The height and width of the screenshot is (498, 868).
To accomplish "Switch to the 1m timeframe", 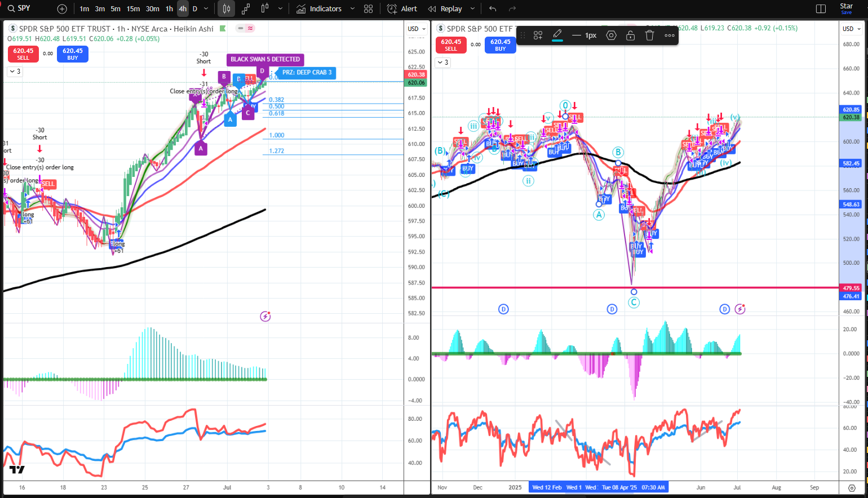I will 85,9.
